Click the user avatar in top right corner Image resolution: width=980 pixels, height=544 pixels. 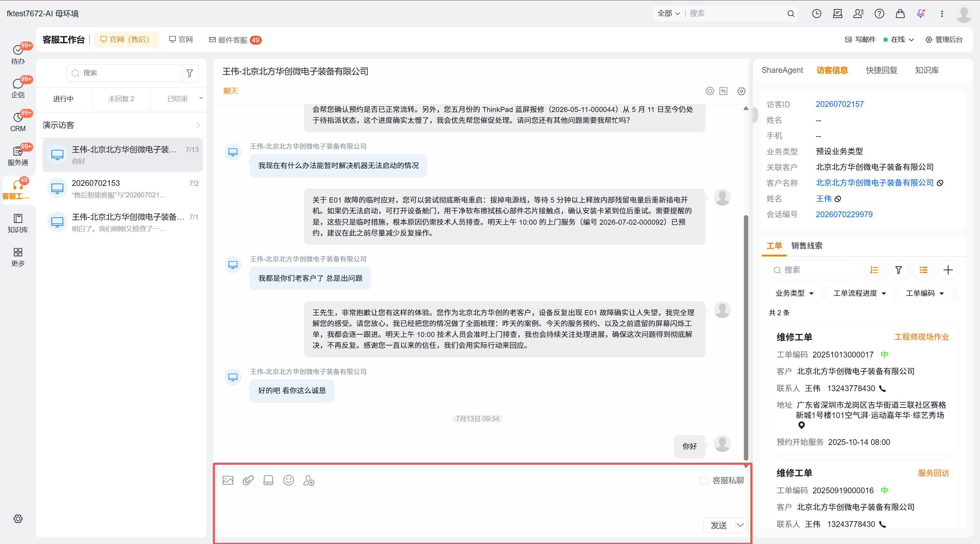point(964,14)
